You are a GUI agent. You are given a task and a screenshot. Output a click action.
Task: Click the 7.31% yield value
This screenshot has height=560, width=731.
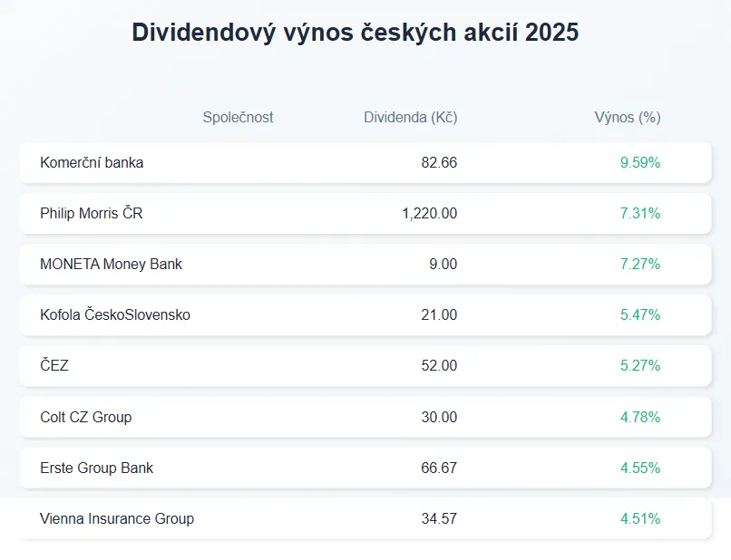(639, 214)
